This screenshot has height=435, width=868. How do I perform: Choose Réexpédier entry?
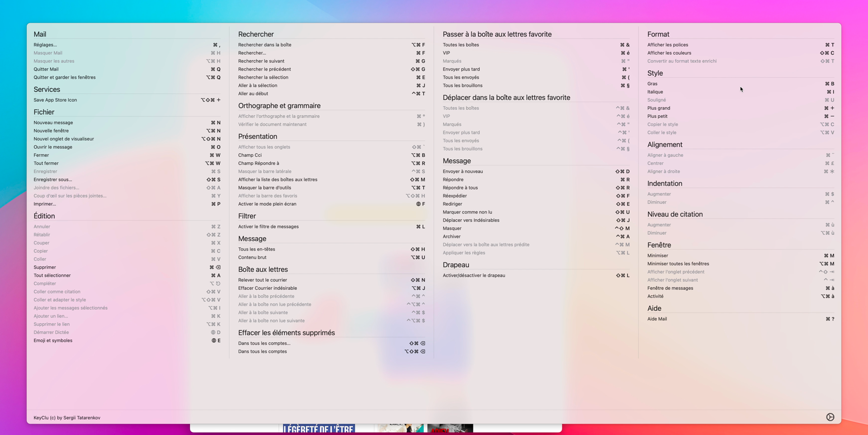click(x=536, y=196)
